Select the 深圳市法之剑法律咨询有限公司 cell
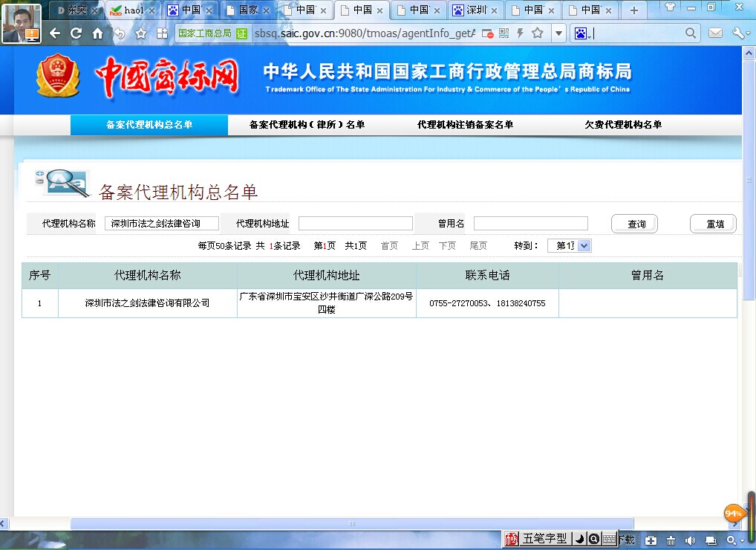Screen dimensions: 756x550 148,303
